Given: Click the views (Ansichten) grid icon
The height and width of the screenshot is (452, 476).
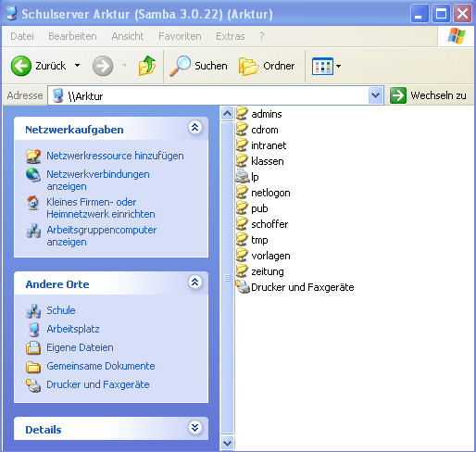Looking at the screenshot, I should click(322, 66).
